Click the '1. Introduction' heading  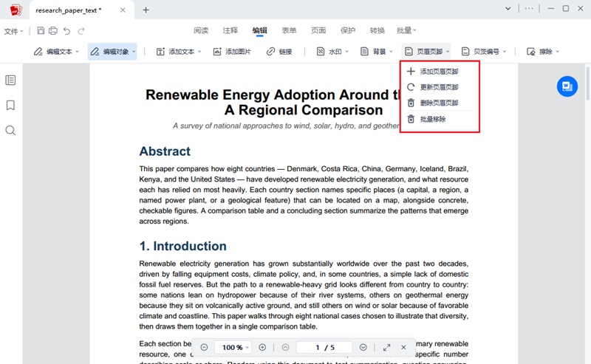click(x=182, y=246)
